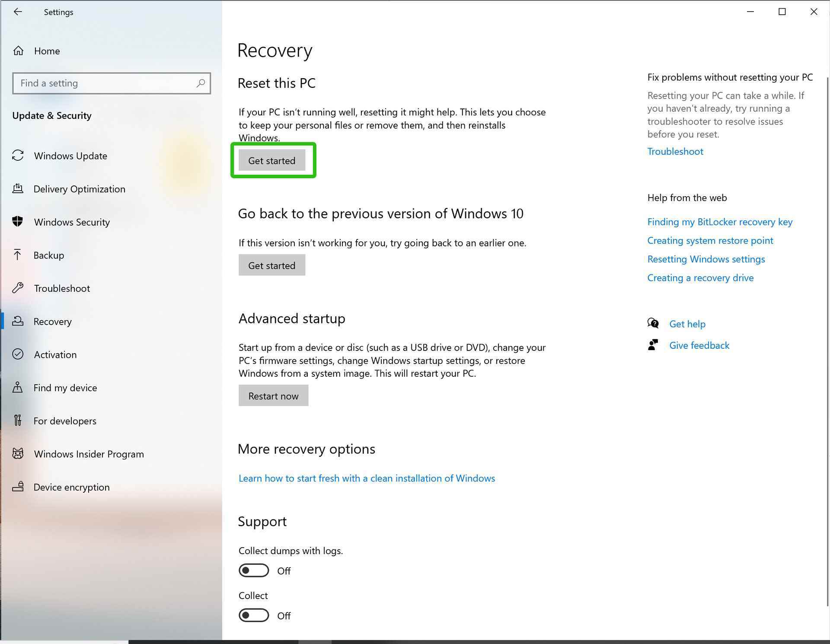
Task: Click the Troubleshoot icon in sidebar
Action: pyautogui.click(x=19, y=288)
